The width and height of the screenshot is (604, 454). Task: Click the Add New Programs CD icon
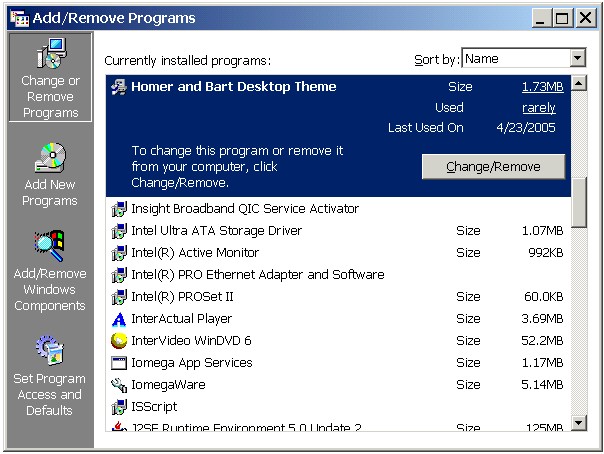click(x=50, y=157)
